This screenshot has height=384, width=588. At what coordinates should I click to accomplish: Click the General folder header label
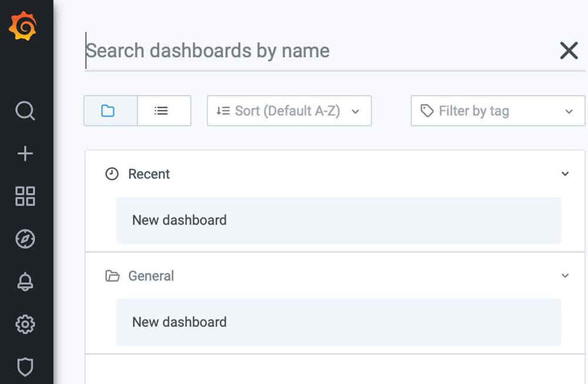coord(151,276)
